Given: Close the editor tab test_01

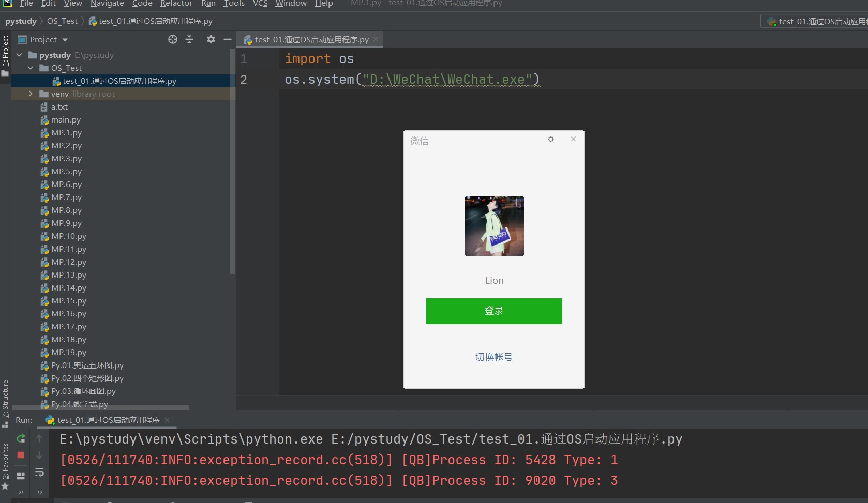Looking at the screenshot, I should [376, 39].
